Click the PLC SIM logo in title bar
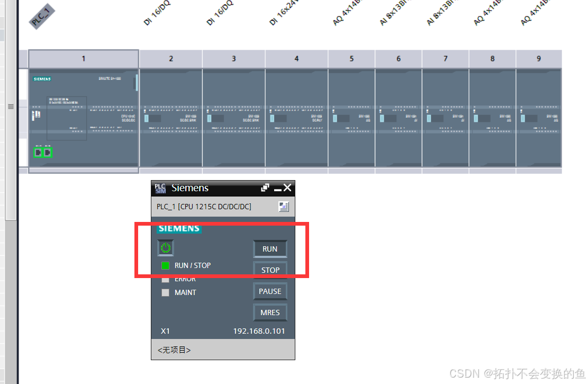This screenshot has height=384, width=588. tap(160, 188)
